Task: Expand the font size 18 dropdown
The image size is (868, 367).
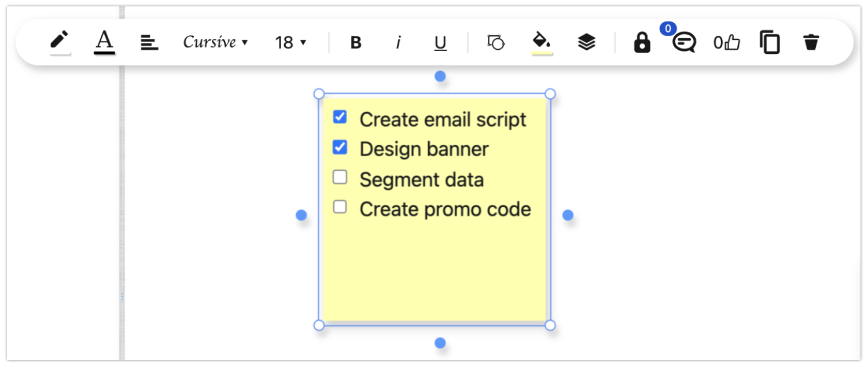Action: click(290, 42)
